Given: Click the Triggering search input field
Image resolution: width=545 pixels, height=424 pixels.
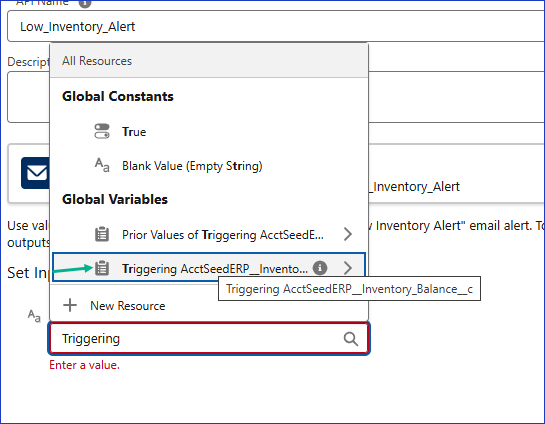Looking at the screenshot, I should [x=209, y=339].
